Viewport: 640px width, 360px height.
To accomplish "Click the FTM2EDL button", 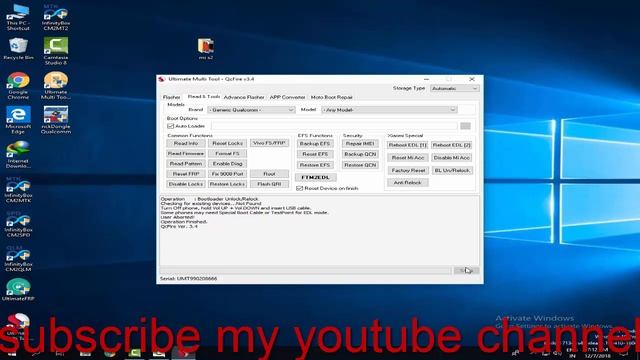I will click(x=316, y=178).
